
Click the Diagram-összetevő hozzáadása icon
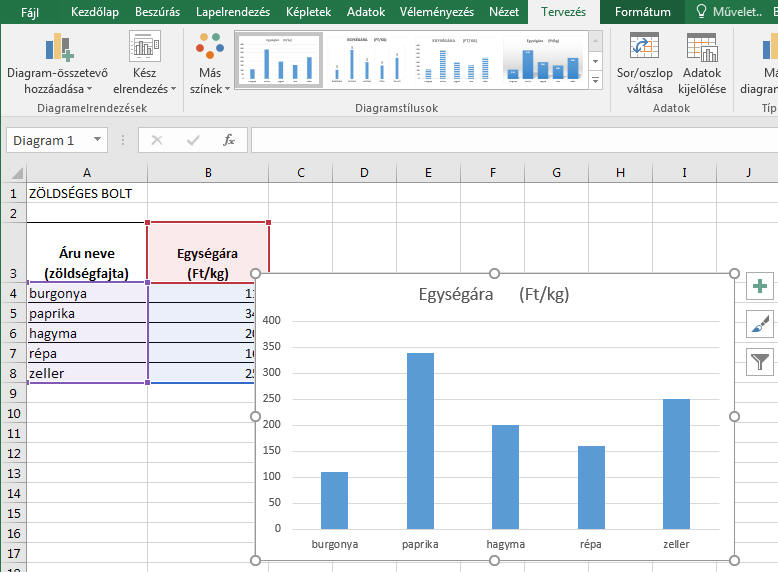tap(59, 48)
